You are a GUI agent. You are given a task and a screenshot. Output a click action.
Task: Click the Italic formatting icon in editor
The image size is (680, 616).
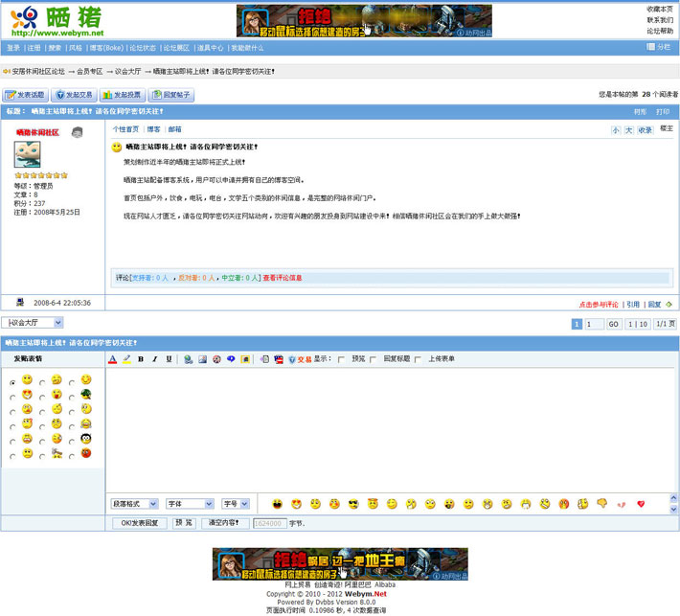point(155,359)
